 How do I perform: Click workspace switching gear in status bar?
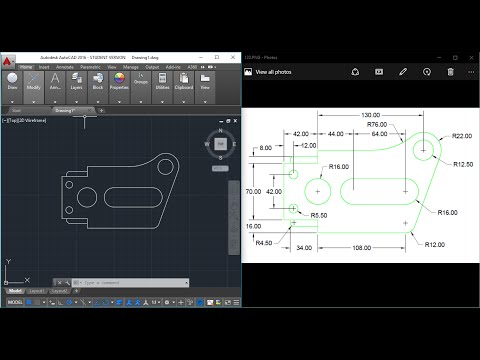pos(167,302)
